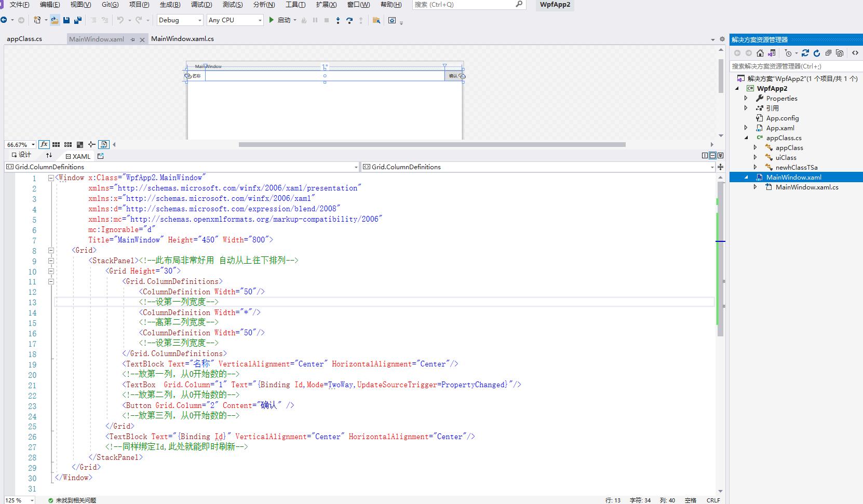Toggle the fx effects button in designer
The width and height of the screenshot is (863, 504).
point(44,144)
